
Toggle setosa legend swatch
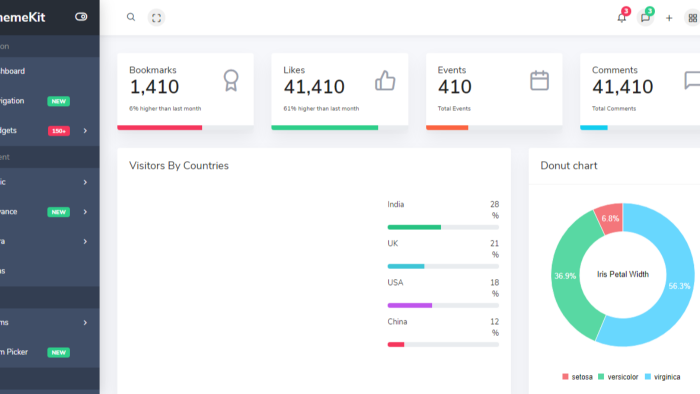[565, 377]
